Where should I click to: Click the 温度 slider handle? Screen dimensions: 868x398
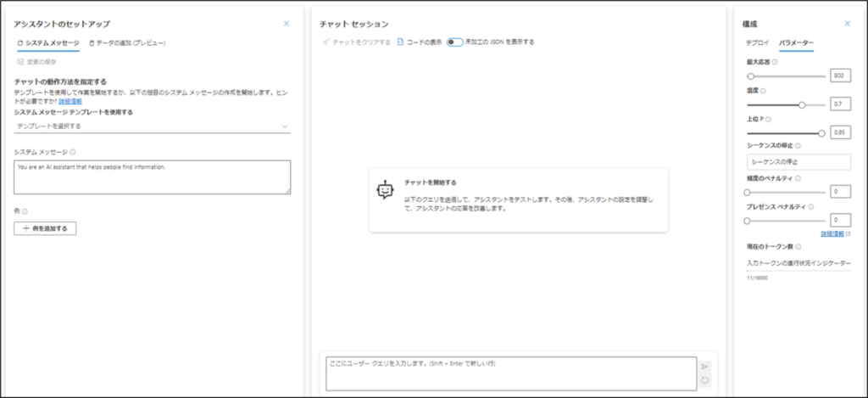[x=802, y=104]
